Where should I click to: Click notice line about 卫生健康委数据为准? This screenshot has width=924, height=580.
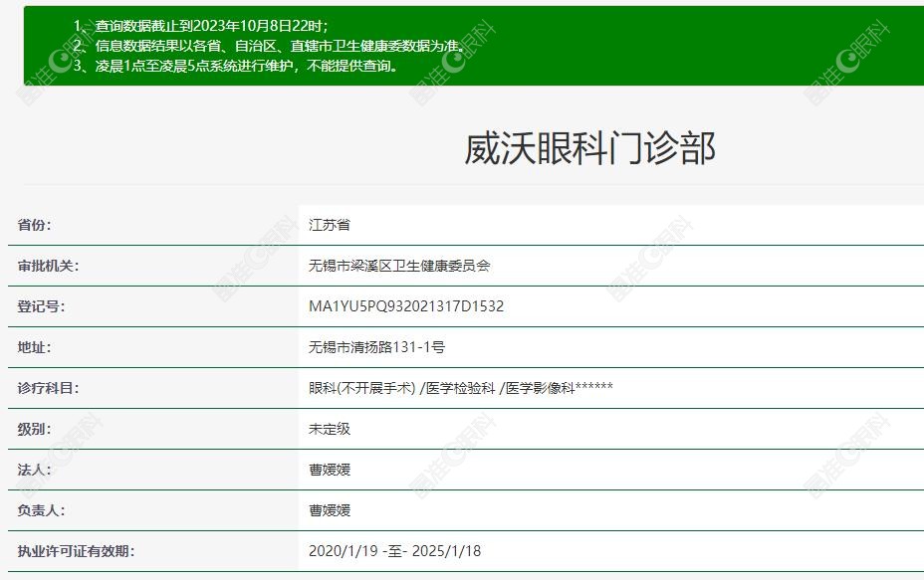tap(271, 46)
